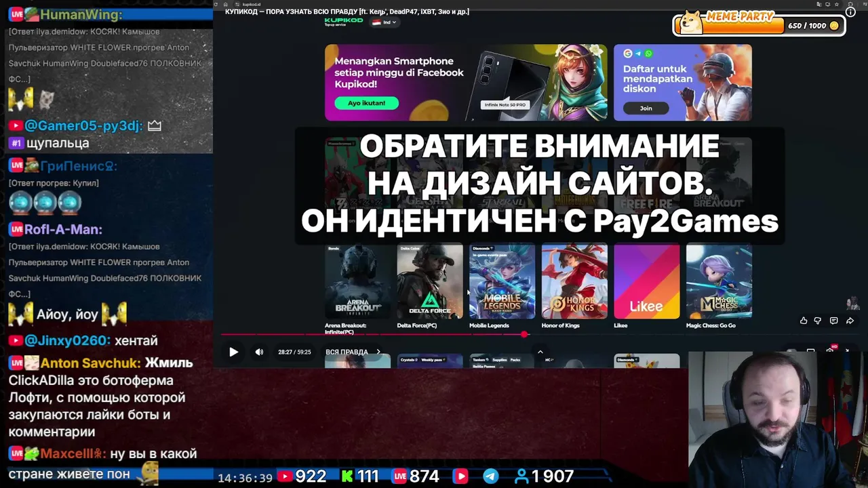Click the Айоу, йоу chat message

tap(68, 314)
